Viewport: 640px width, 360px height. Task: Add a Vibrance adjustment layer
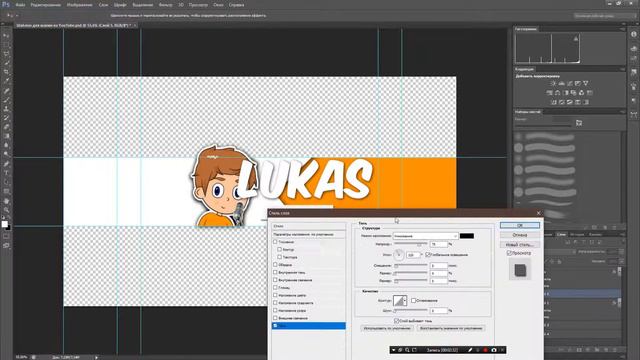[586, 83]
